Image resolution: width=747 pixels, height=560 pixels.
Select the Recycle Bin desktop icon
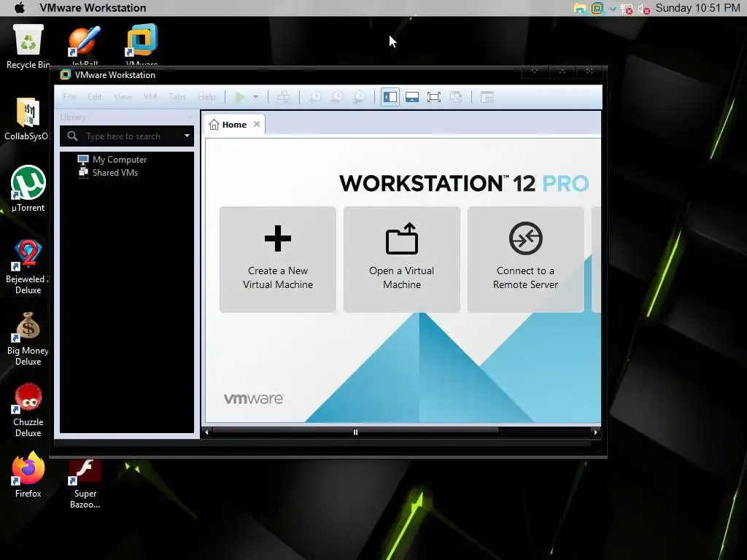[x=28, y=47]
